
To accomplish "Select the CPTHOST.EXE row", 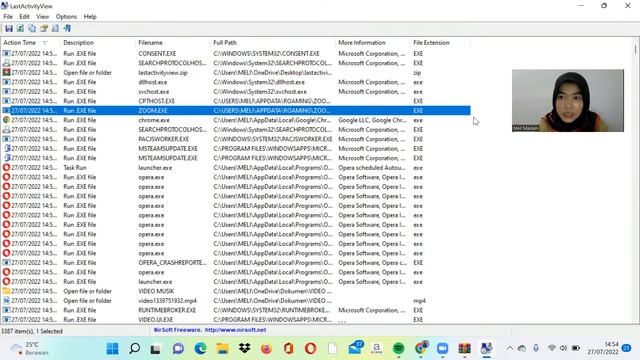I will point(236,101).
